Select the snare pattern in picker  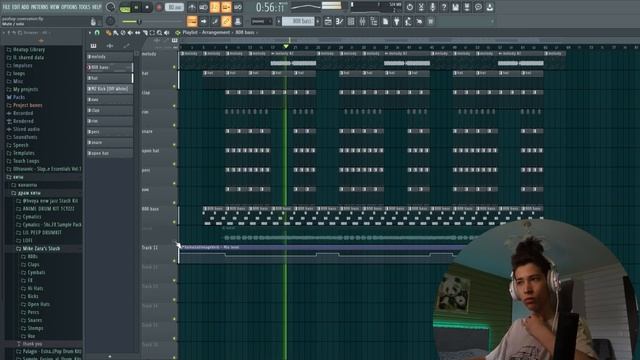[x=110, y=142]
